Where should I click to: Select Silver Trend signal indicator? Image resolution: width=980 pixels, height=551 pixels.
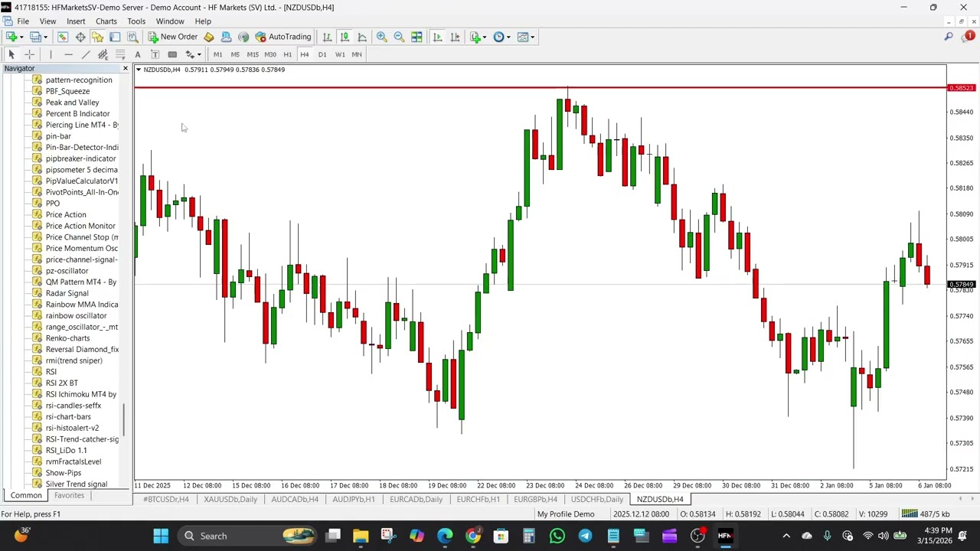77,484
